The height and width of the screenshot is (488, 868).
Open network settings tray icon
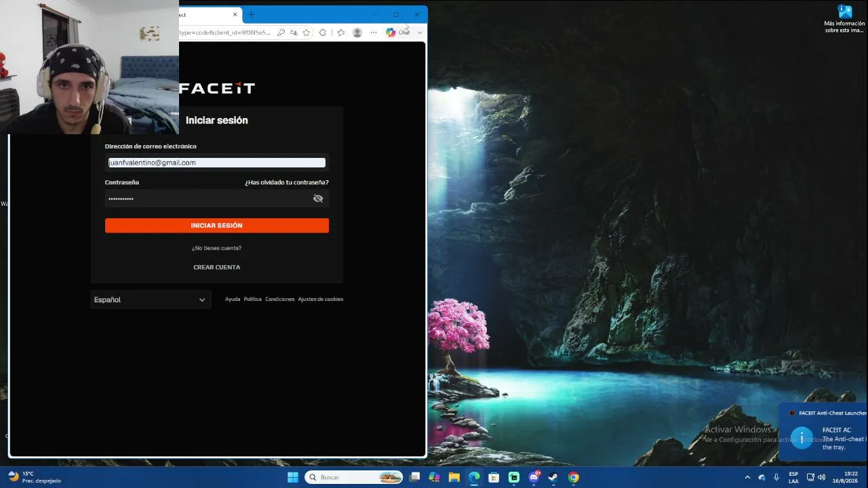[x=810, y=477]
